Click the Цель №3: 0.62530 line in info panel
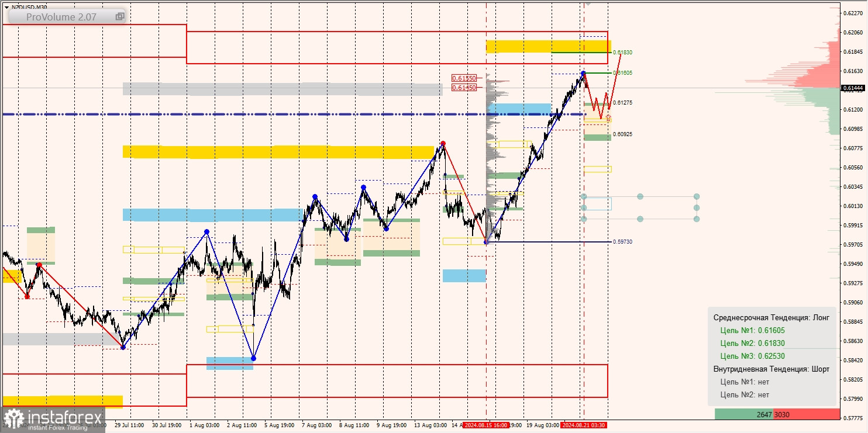Screen dimensions: 868x433 (752, 356)
